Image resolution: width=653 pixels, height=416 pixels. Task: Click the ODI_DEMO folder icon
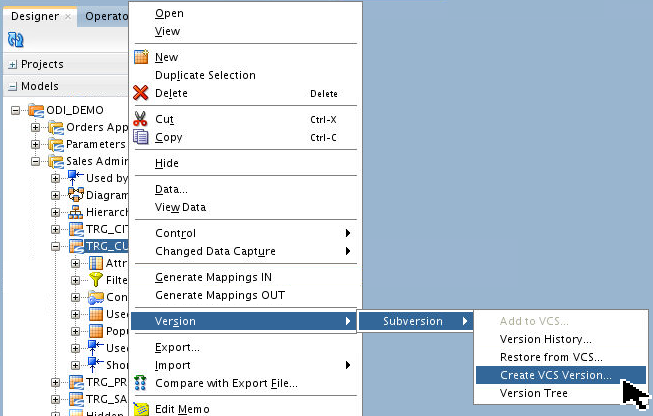[35, 110]
